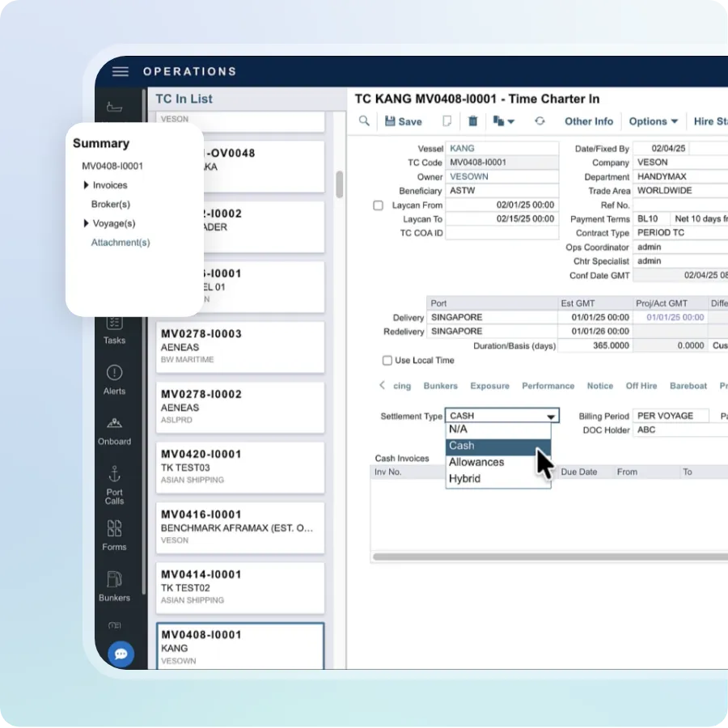Screen dimensions: 728x728
Task: Open Other Info
Action: [x=589, y=121]
